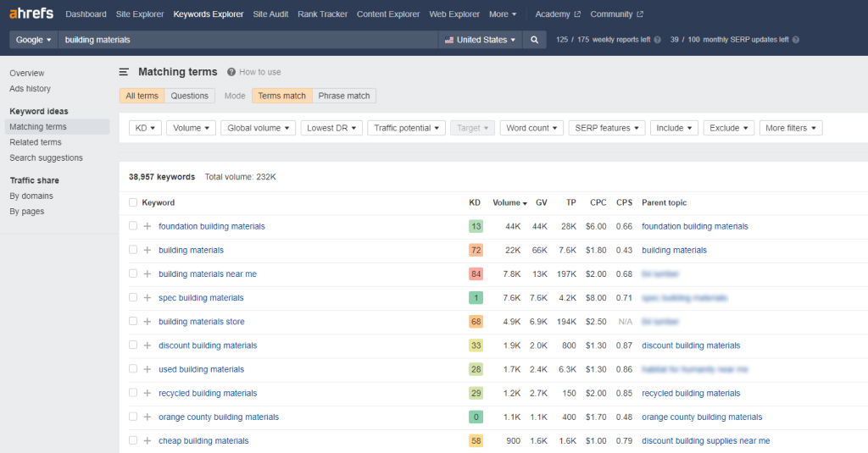Click plus icon for building materials store
The image size is (868, 453).
(x=147, y=322)
